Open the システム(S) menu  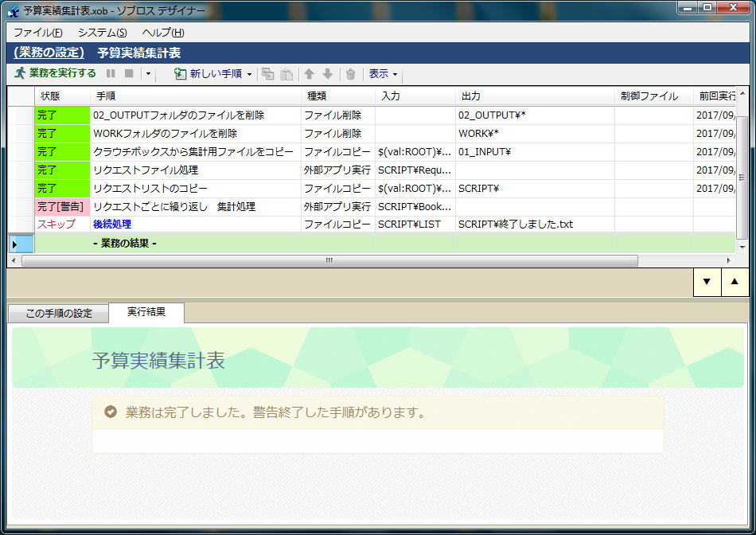pyautogui.click(x=102, y=33)
